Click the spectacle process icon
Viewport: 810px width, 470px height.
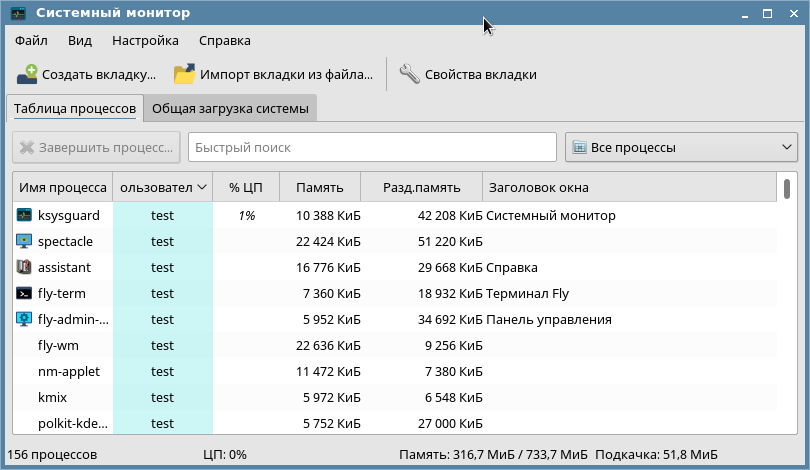coord(25,241)
